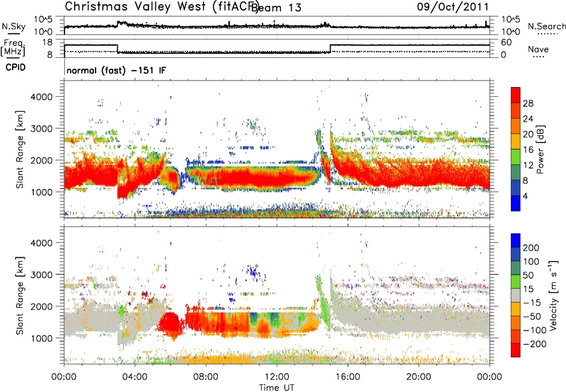Screen dimensions: 566x392
Task: Click '3000' on the velocity panel range axis
Action: point(41,275)
